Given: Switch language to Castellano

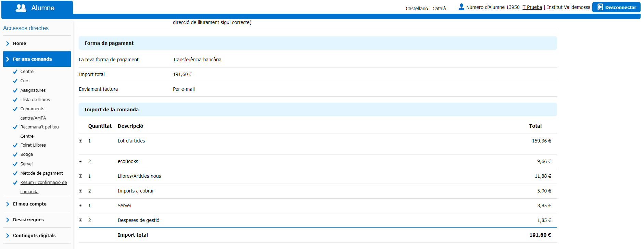Looking at the screenshot, I should pos(417,9).
